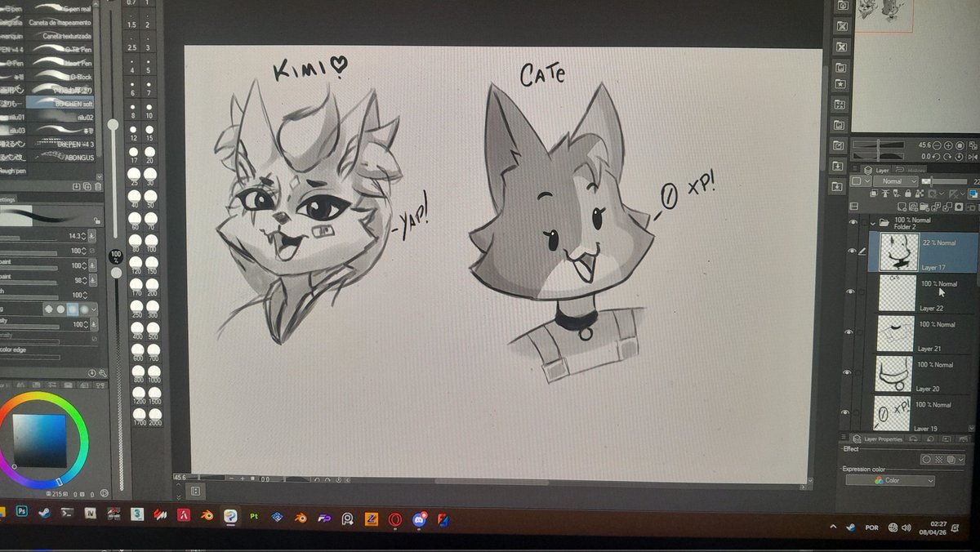Click the wrench icon under brush settings
Viewport: 980px width, 552px height.
click(x=102, y=373)
